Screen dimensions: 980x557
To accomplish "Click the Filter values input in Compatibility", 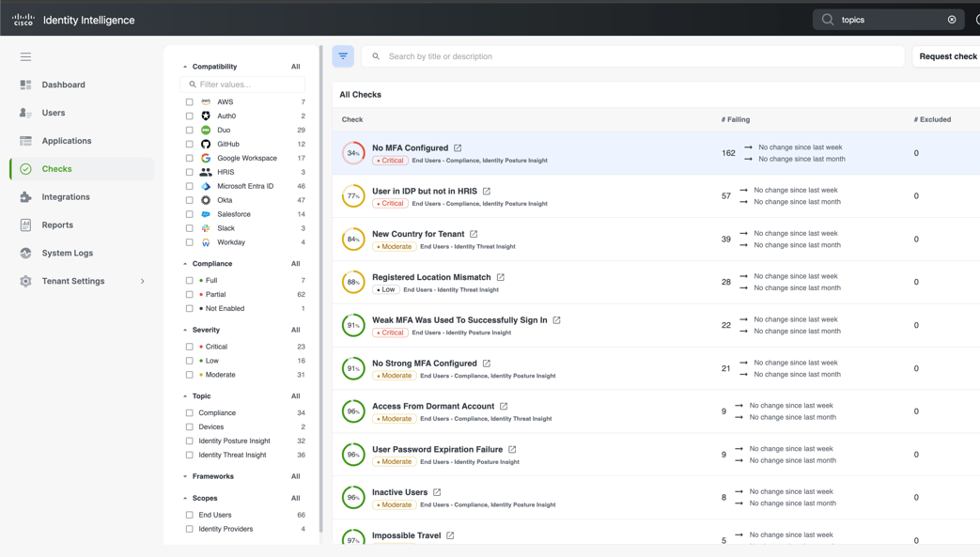I will point(242,85).
